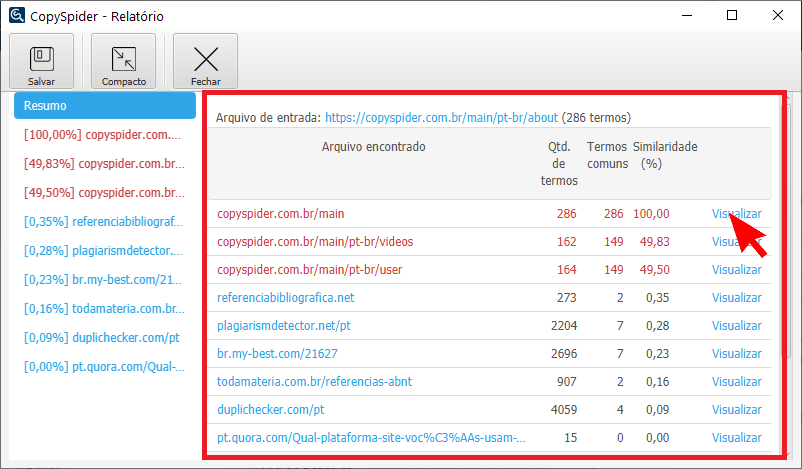Click similarity value 49,50
Viewport: 802px width, 469px height.
coord(654,270)
